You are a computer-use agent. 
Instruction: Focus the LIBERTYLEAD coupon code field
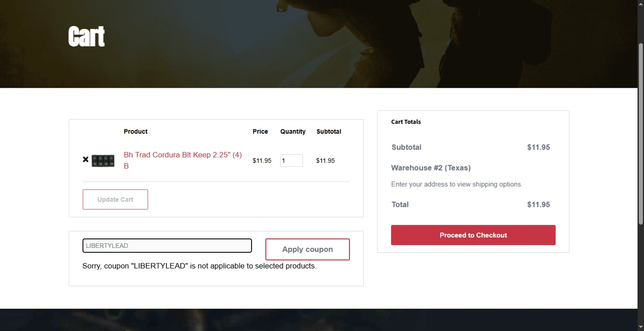point(167,245)
